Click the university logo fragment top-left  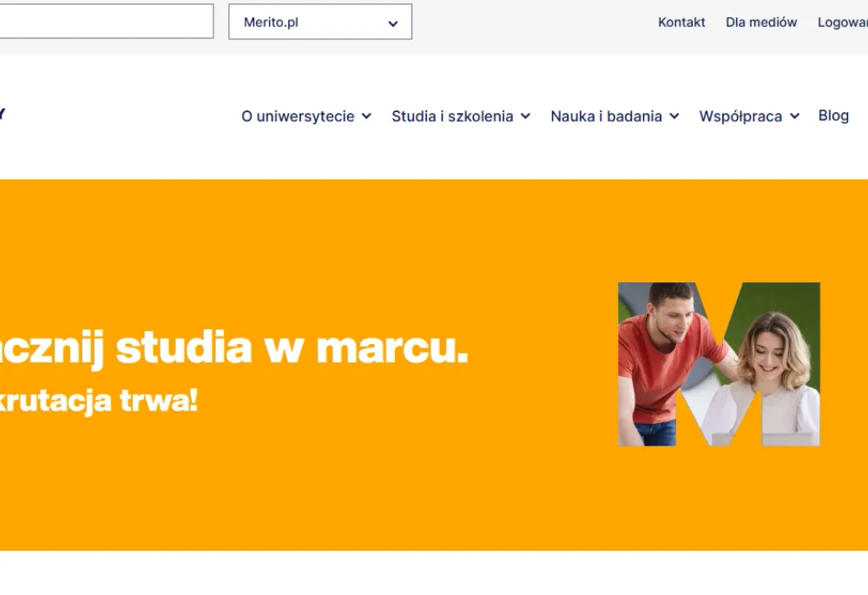4,113
